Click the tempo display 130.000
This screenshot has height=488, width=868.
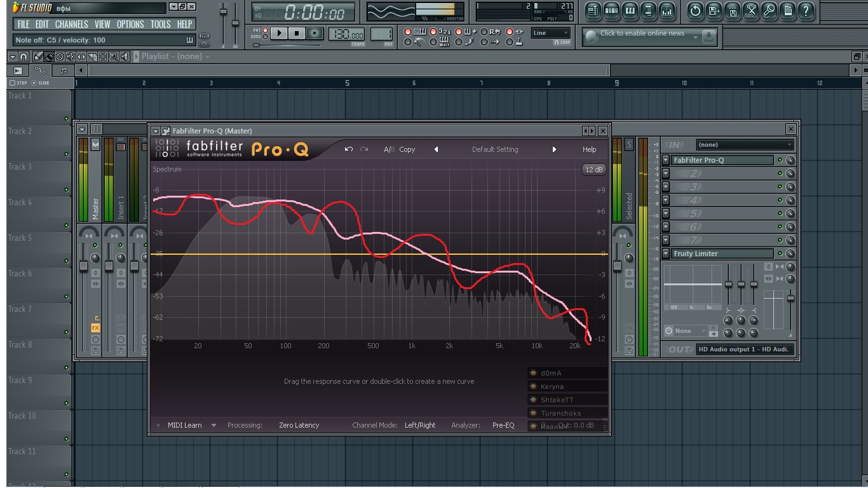pyautogui.click(x=346, y=34)
